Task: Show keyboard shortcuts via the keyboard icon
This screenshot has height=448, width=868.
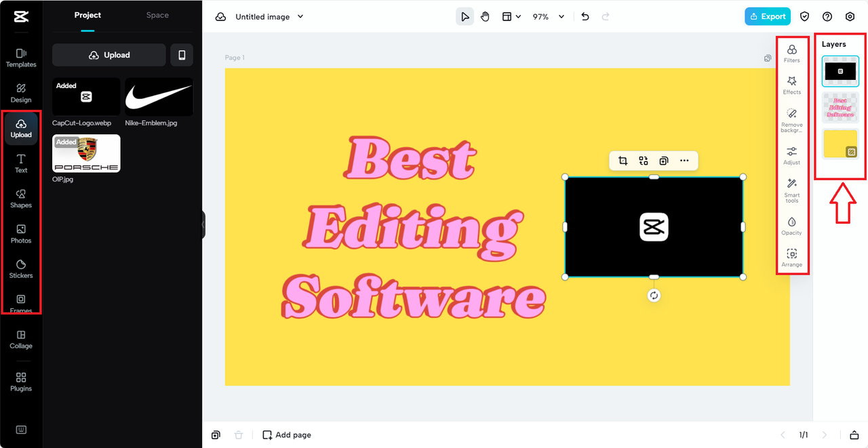Action: coord(21,430)
